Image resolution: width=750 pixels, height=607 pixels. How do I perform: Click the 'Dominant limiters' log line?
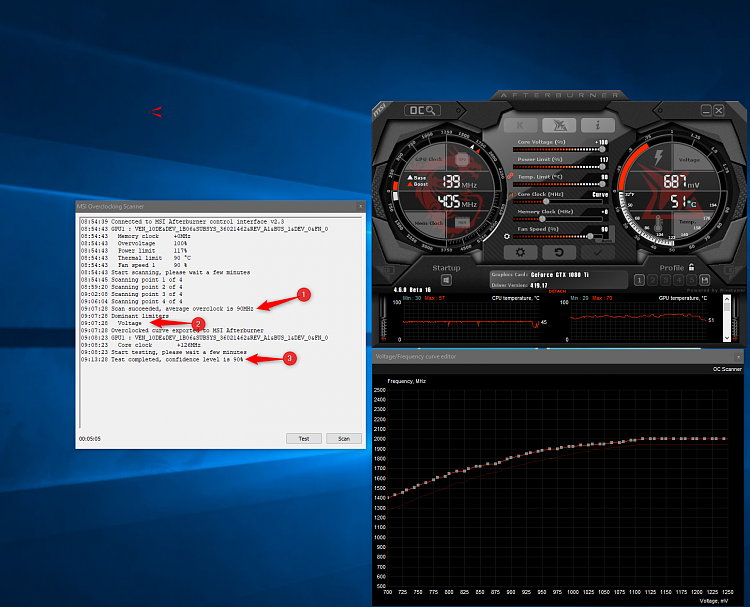pyautogui.click(x=124, y=316)
